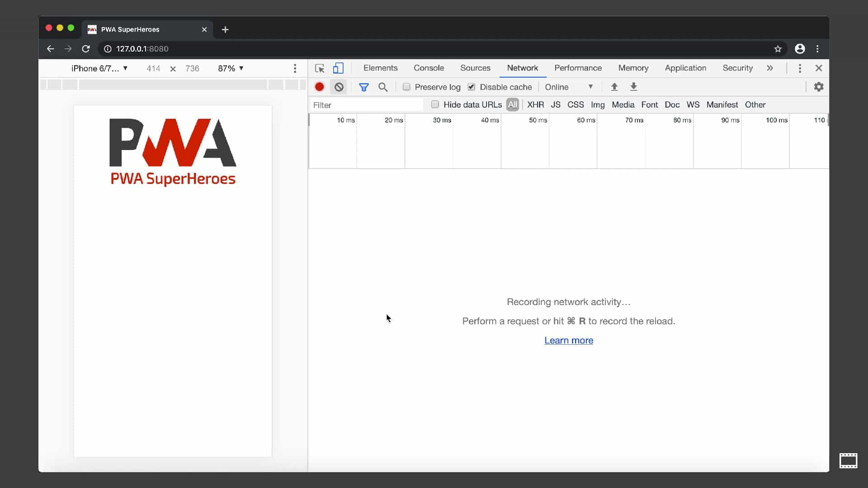Toggle device toolbar icon
This screenshot has width=868, height=488.
[x=338, y=68]
